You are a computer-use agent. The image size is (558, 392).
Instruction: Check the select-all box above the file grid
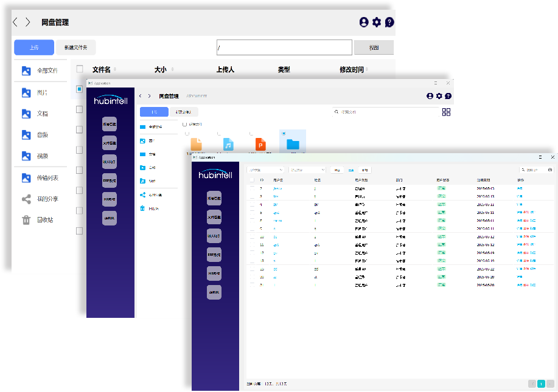coord(184,124)
